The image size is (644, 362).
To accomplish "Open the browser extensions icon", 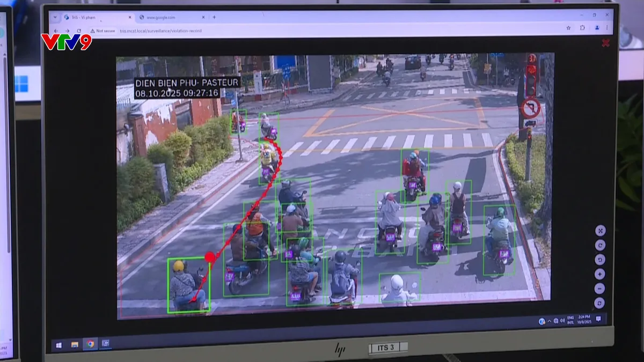I will tap(582, 28).
